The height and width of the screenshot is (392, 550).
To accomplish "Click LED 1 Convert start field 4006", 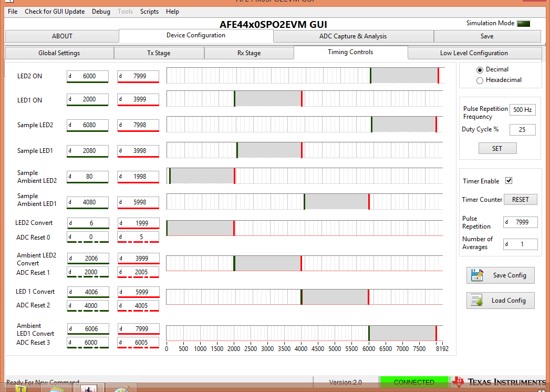I will coord(88,292).
